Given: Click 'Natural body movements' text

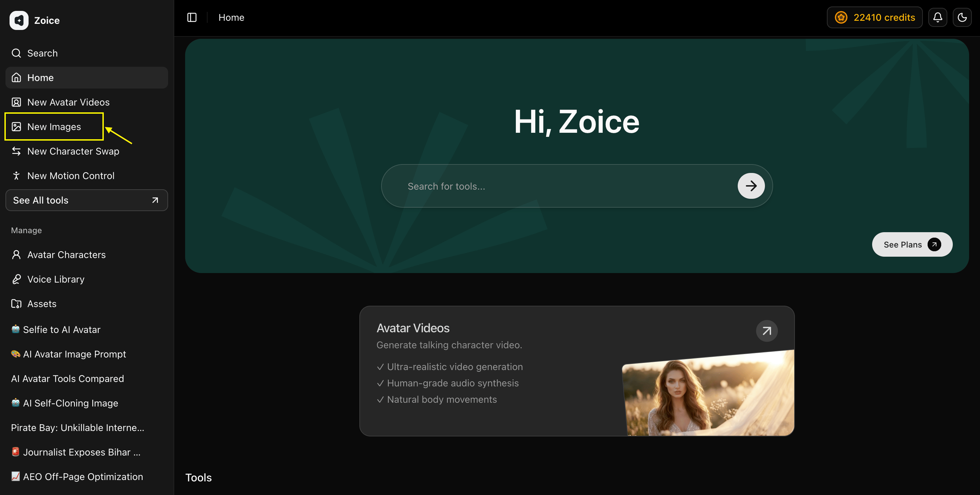Looking at the screenshot, I should tap(442, 399).
